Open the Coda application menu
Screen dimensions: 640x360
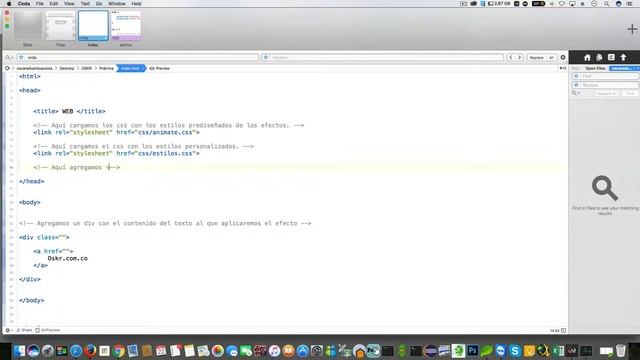[x=24, y=4]
